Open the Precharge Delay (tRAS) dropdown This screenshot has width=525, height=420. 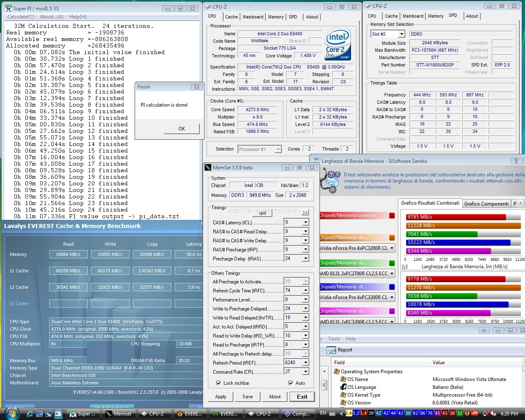(x=306, y=258)
